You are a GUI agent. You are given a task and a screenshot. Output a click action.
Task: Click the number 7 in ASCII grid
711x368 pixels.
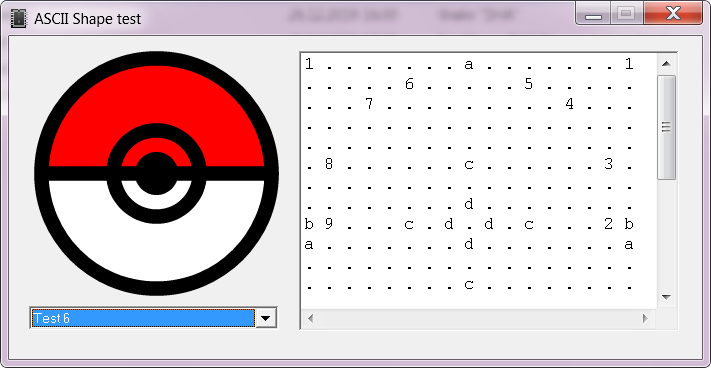pyautogui.click(x=369, y=104)
